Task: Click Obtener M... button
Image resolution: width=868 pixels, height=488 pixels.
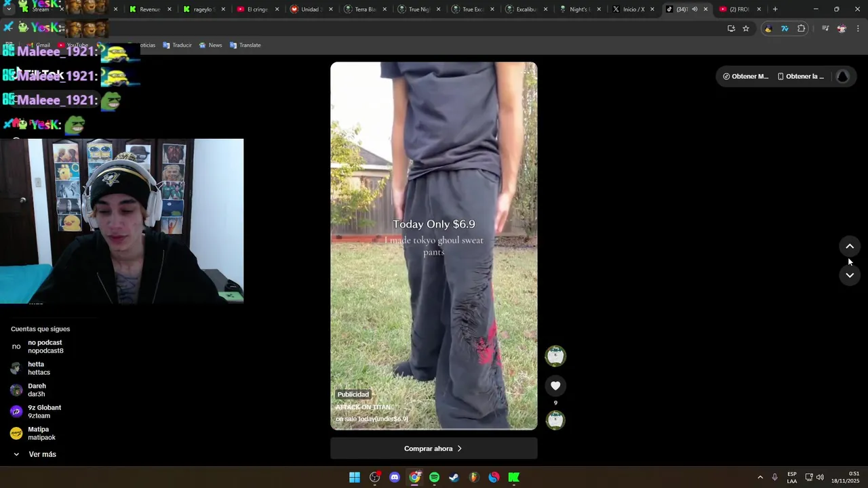Action: click(745, 77)
